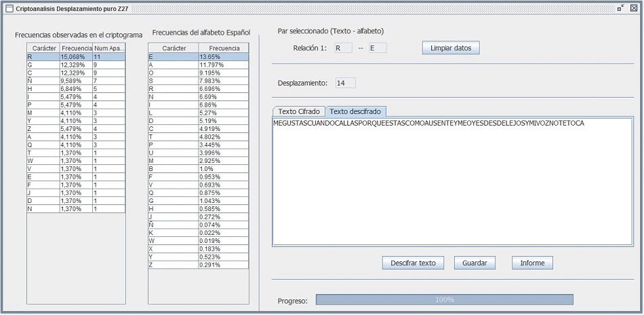Click the Descifrar texto button
Screen dimensions: 644x315
tap(413, 263)
